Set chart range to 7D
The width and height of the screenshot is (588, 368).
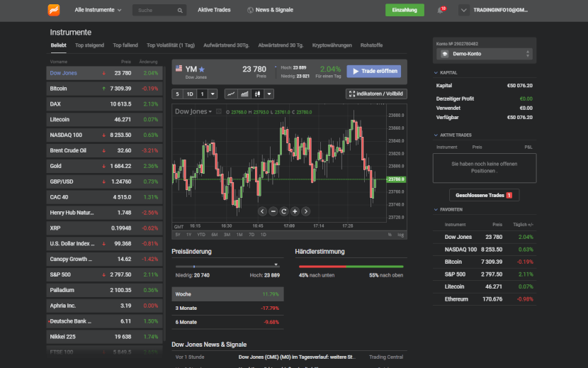click(251, 235)
